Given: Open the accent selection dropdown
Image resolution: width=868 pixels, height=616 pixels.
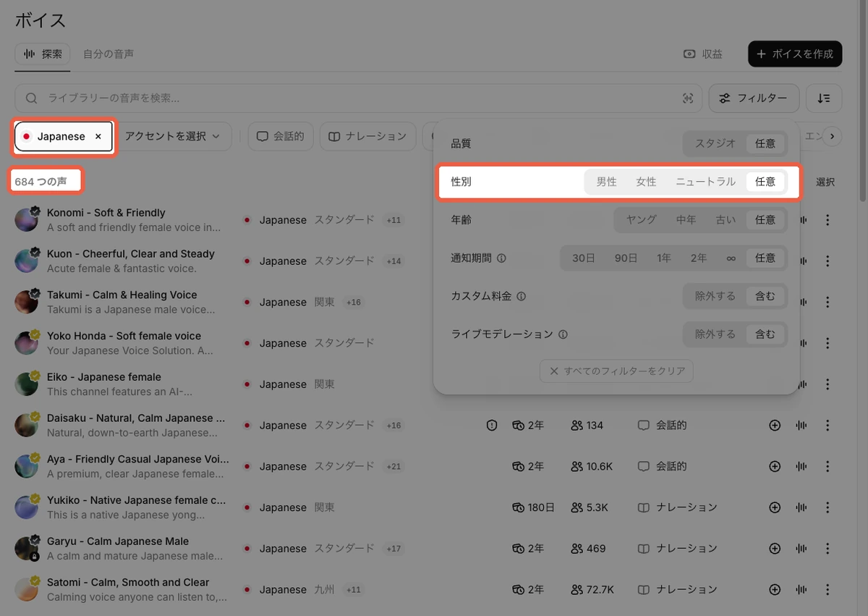Looking at the screenshot, I should pyautogui.click(x=172, y=136).
